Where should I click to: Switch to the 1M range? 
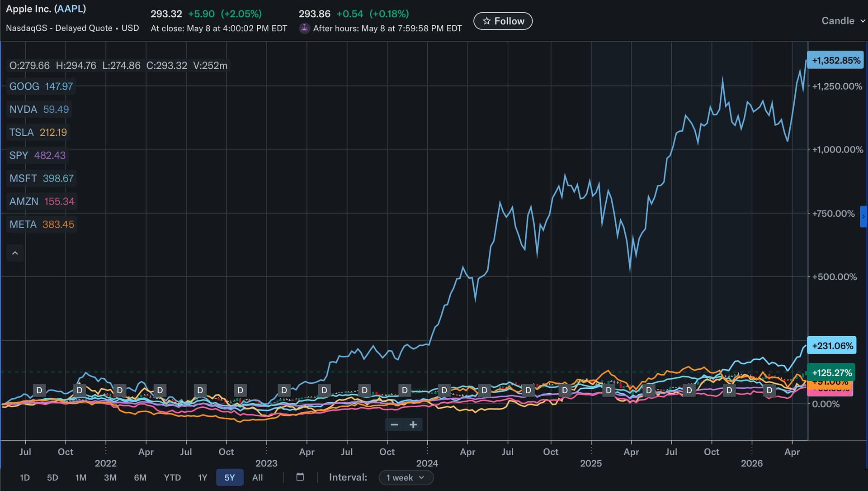81,477
